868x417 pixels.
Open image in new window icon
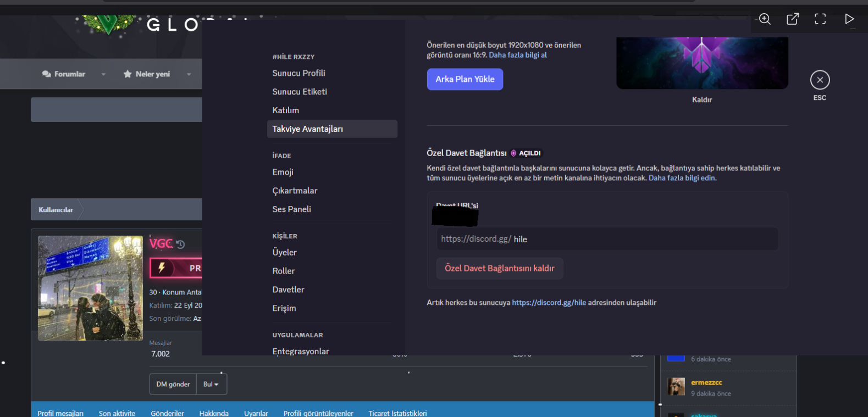click(793, 19)
